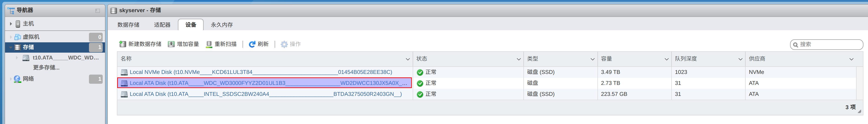Click the INTEL SSD disk row icon

tap(124, 94)
